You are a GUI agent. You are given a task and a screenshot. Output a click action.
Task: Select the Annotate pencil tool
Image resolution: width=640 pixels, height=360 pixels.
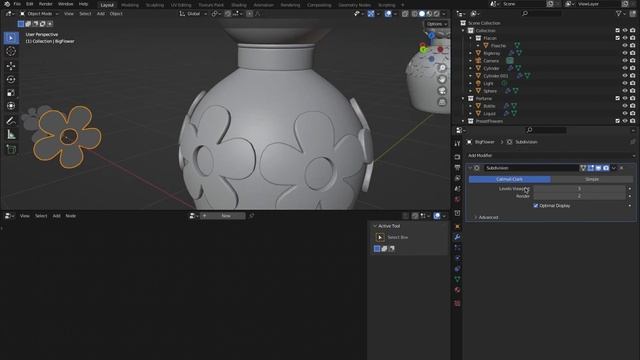[x=11, y=121]
